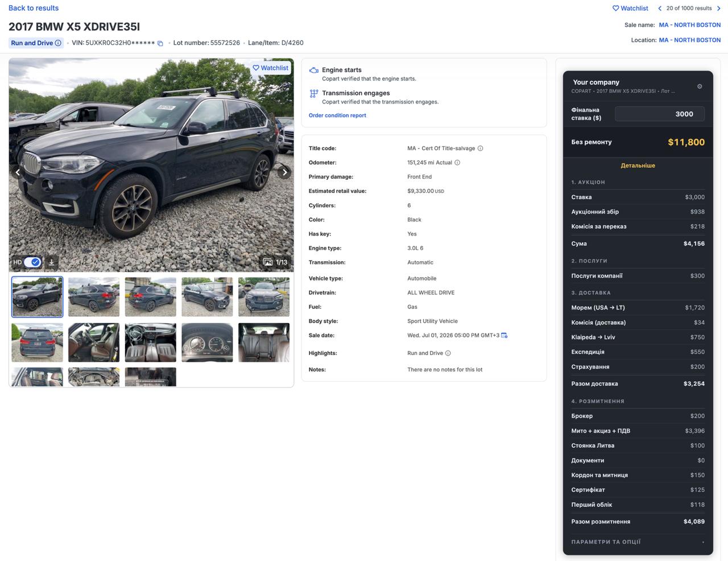Viewport: 728px width, 561px height.
Task: Click the Transmission engages icon
Action: click(313, 93)
